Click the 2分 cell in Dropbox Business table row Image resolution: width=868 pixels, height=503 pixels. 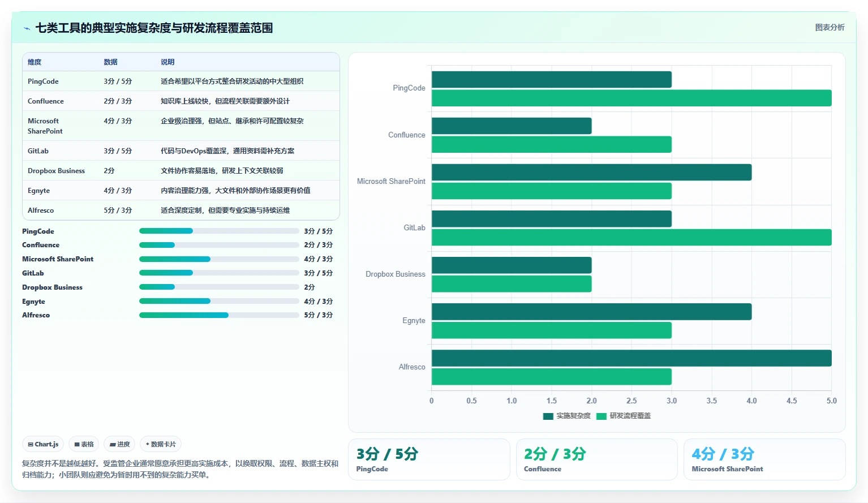click(109, 171)
